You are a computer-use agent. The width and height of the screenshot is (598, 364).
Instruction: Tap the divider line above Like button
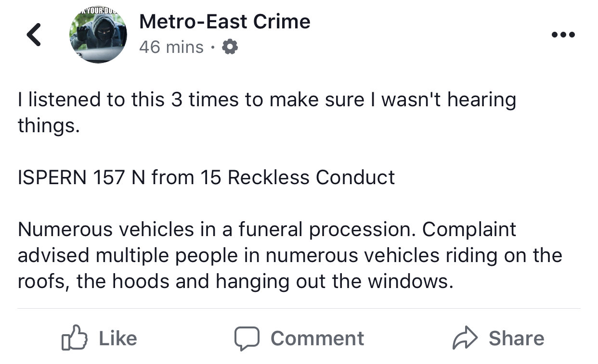(x=299, y=309)
